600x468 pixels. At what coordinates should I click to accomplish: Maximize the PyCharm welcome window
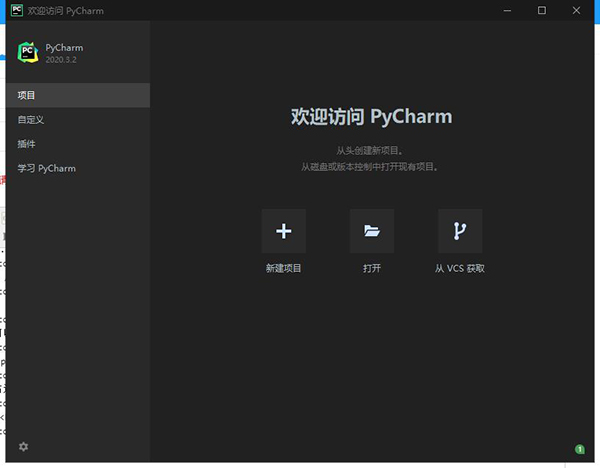coord(542,11)
